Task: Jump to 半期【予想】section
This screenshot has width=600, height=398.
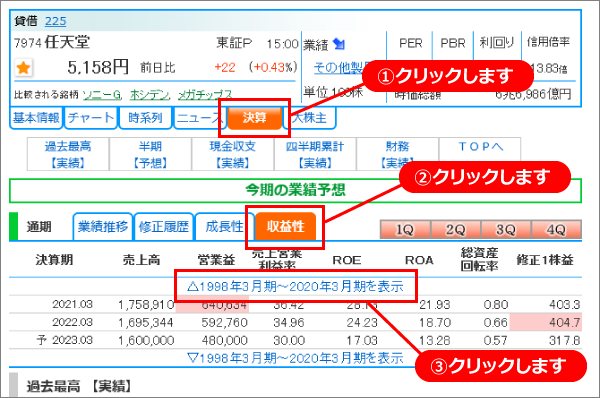Action: point(150,154)
